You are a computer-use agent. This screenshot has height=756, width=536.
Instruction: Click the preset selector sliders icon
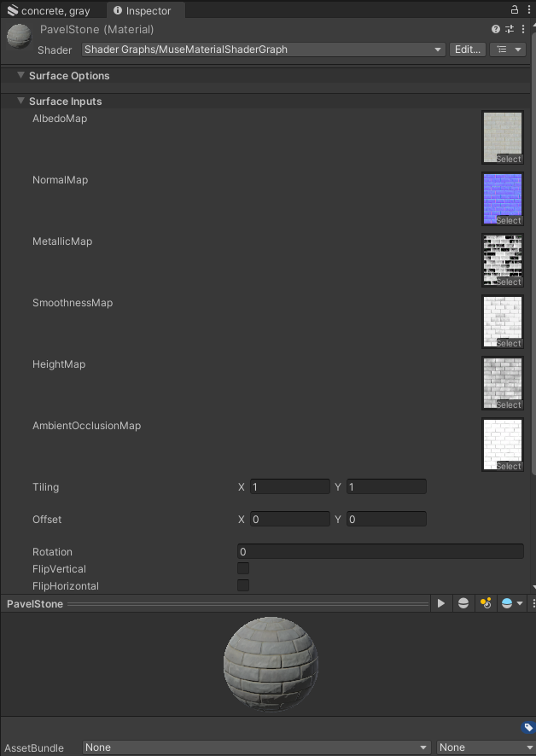coord(510,29)
